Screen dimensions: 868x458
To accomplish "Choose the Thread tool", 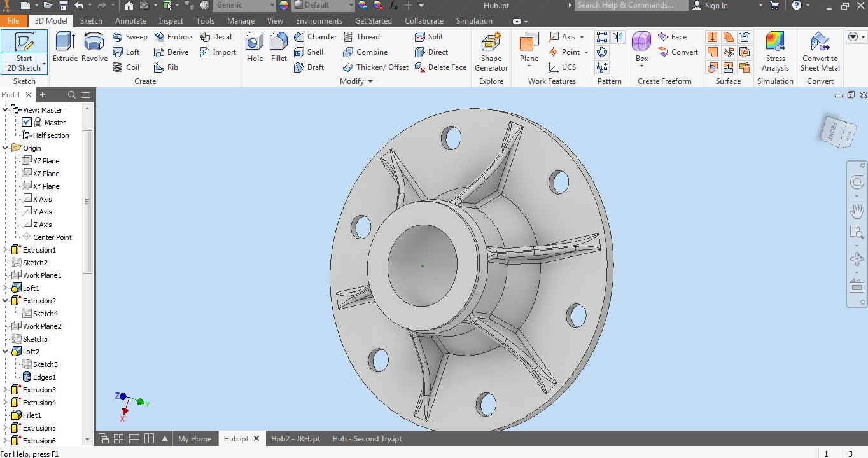I will coord(361,37).
